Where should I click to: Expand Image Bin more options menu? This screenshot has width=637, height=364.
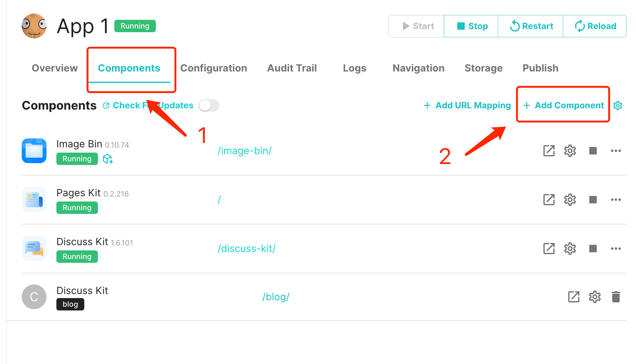point(616,151)
